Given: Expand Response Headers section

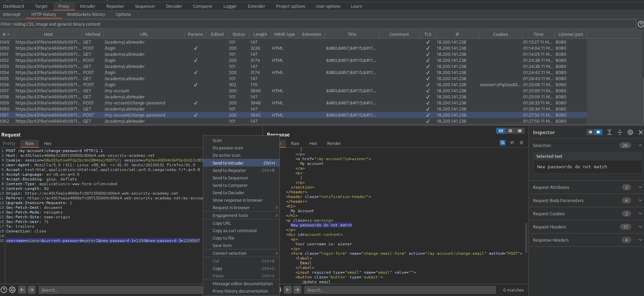Looking at the screenshot, I should pos(640,240).
